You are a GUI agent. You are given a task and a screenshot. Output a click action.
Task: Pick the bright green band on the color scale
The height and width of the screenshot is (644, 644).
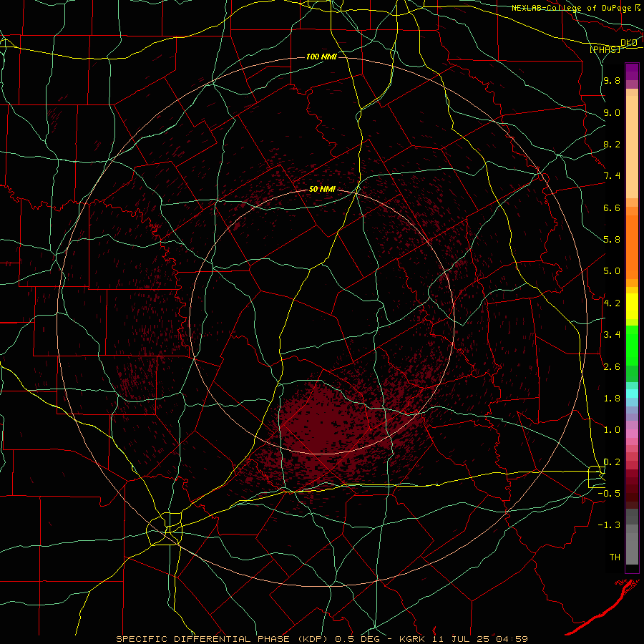click(632, 346)
